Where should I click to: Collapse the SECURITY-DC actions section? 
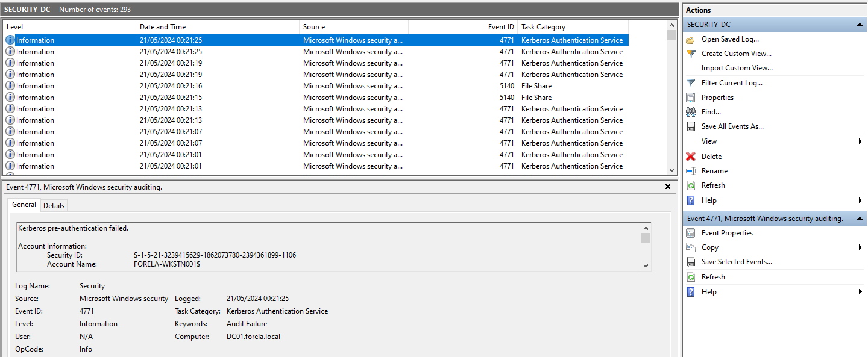(x=860, y=25)
